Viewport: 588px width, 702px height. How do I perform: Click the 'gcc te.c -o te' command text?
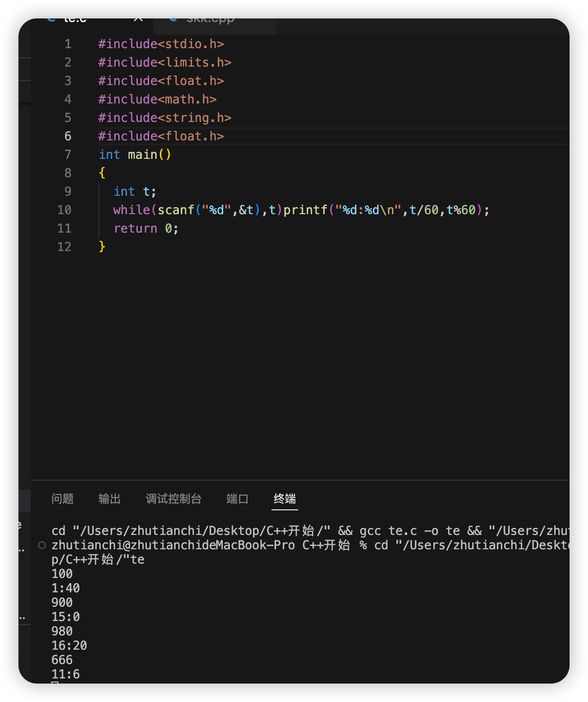pos(410,531)
